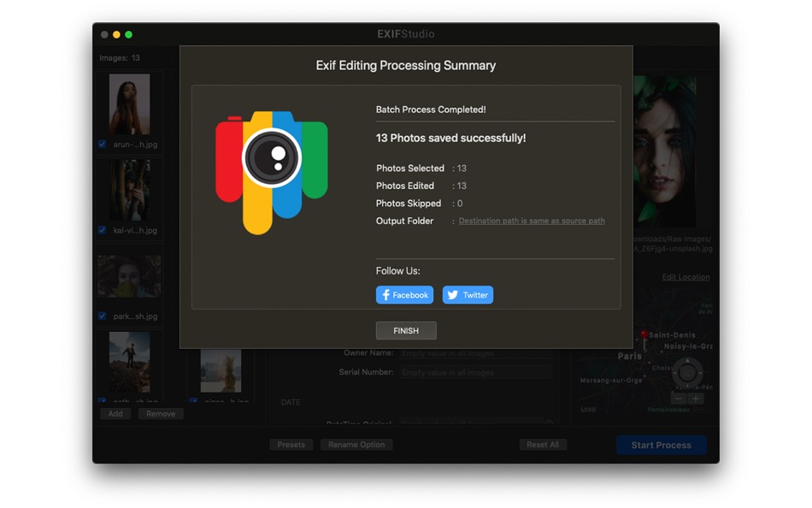The width and height of the screenshot is (812, 508).
Task: Click the Add images button
Action: click(x=115, y=414)
